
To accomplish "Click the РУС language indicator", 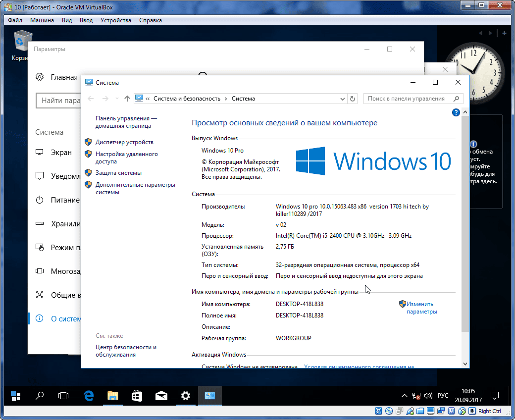I will pos(443,396).
